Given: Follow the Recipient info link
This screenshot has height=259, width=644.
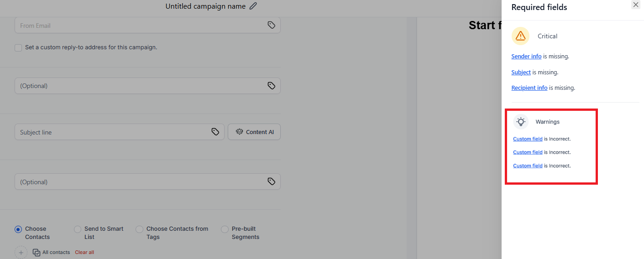Looking at the screenshot, I should pos(529,88).
